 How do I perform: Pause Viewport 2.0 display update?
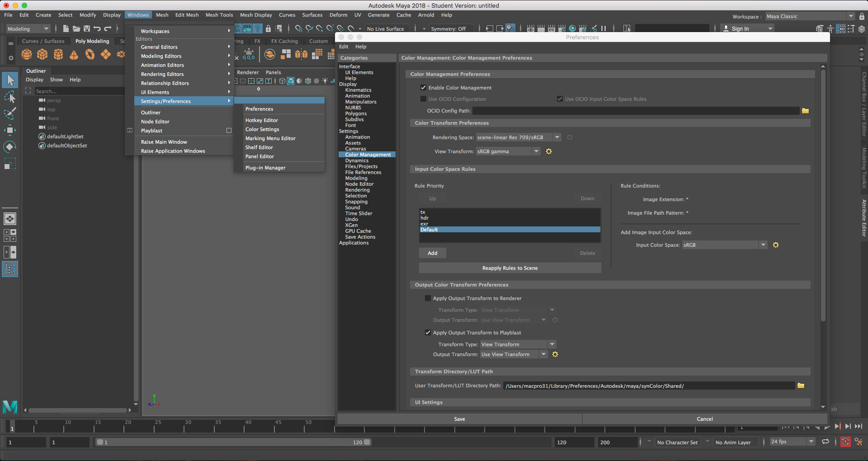pos(604,28)
